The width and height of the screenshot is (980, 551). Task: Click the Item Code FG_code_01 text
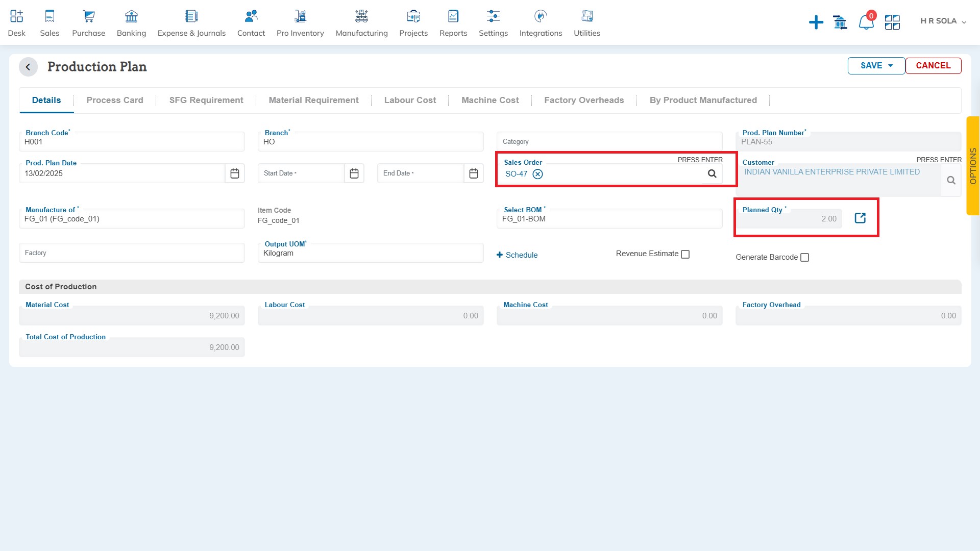tap(278, 220)
